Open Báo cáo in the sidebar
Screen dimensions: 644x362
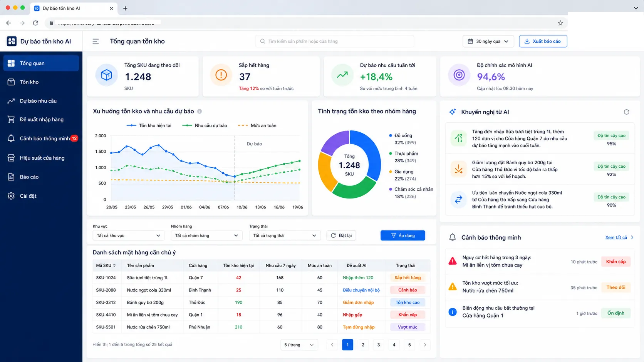point(41,177)
